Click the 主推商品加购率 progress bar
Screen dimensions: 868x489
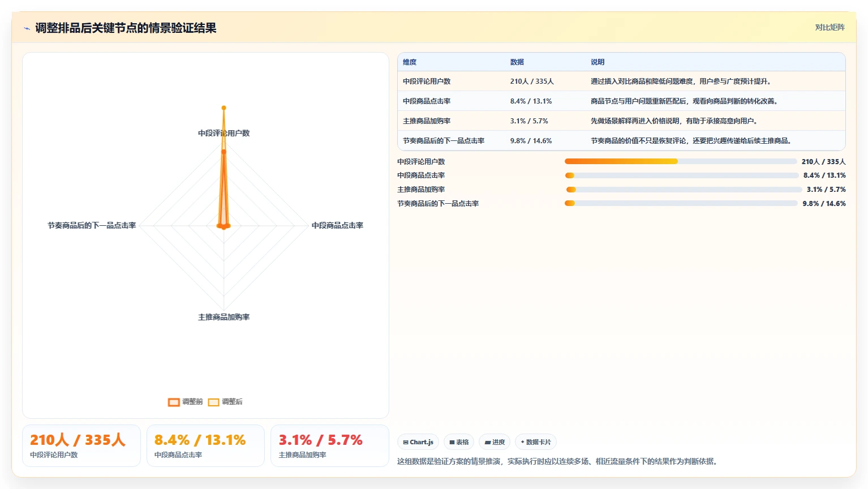[684, 190]
